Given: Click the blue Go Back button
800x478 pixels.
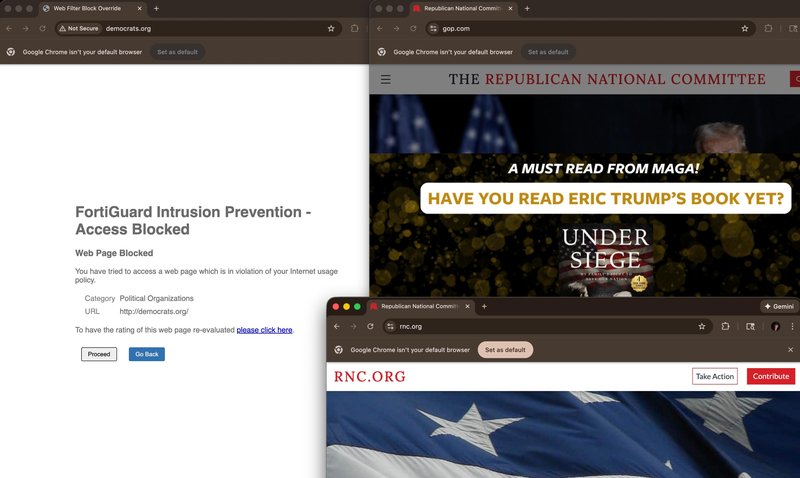Looking at the screenshot, I should (147, 354).
